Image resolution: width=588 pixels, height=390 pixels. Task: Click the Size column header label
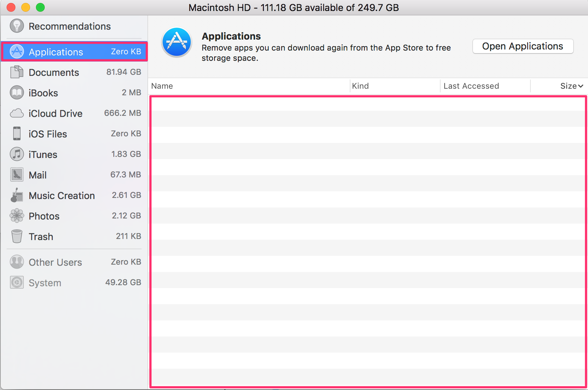pos(569,86)
